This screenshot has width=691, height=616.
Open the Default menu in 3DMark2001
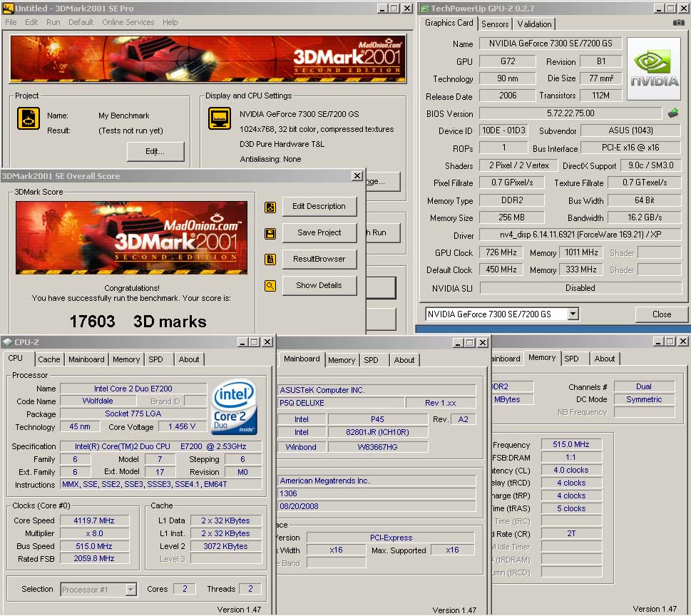[x=81, y=23]
